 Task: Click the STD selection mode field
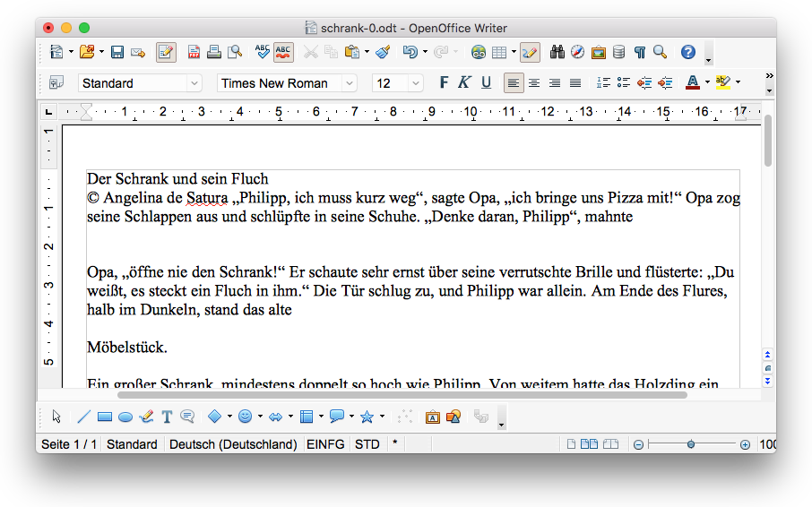pyautogui.click(x=367, y=444)
